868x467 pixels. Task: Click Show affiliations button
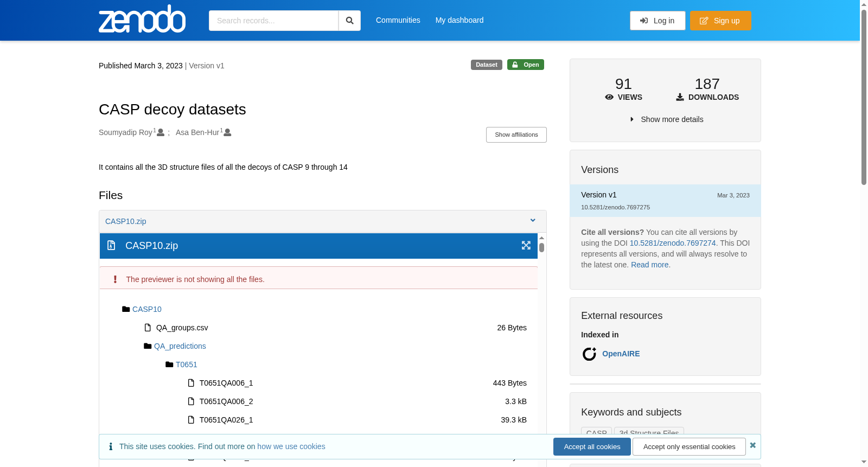(516, 135)
